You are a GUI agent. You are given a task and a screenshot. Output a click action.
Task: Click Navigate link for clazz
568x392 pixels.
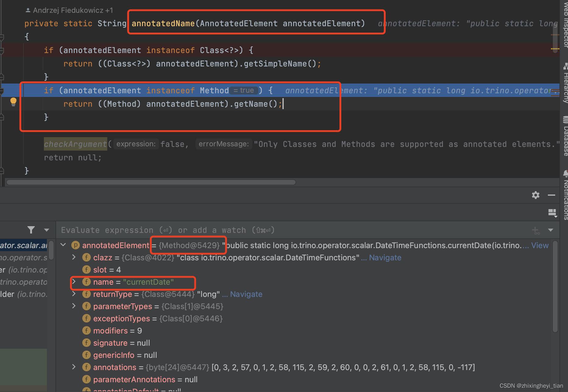[385, 258]
